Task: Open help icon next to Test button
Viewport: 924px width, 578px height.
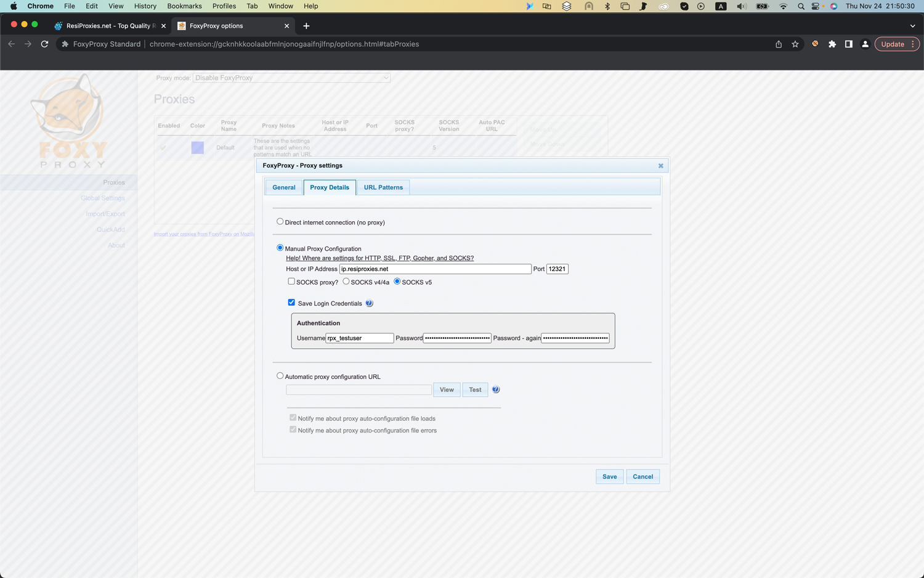Action: point(496,389)
